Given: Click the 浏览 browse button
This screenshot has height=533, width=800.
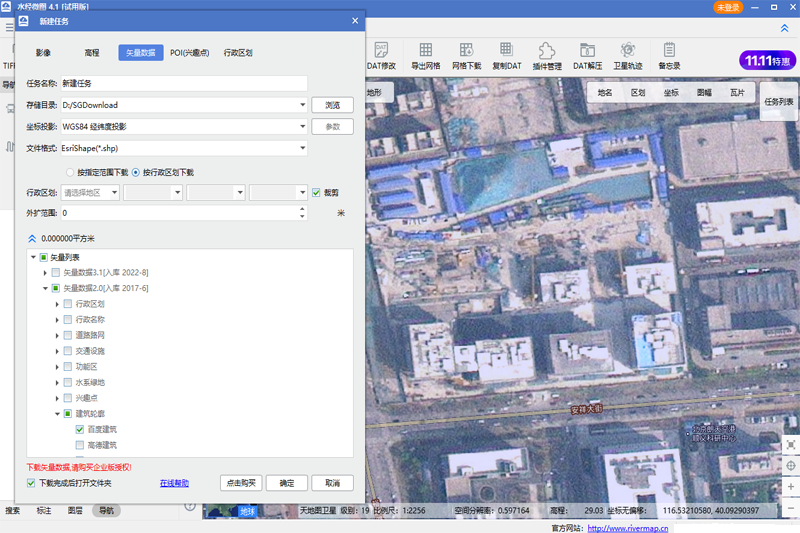Looking at the screenshot, I should [x=332, y=104].
